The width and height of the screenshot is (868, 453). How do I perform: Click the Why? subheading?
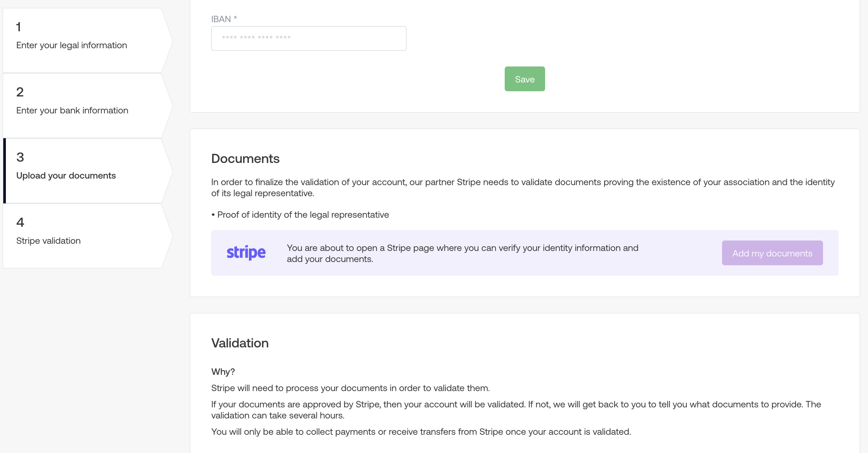223,372
